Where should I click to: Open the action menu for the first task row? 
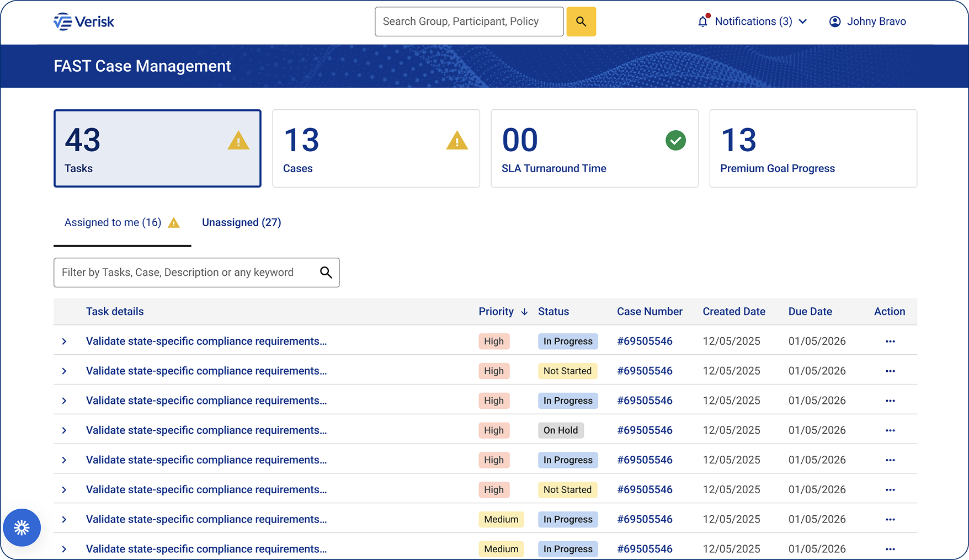click(890, 342)
